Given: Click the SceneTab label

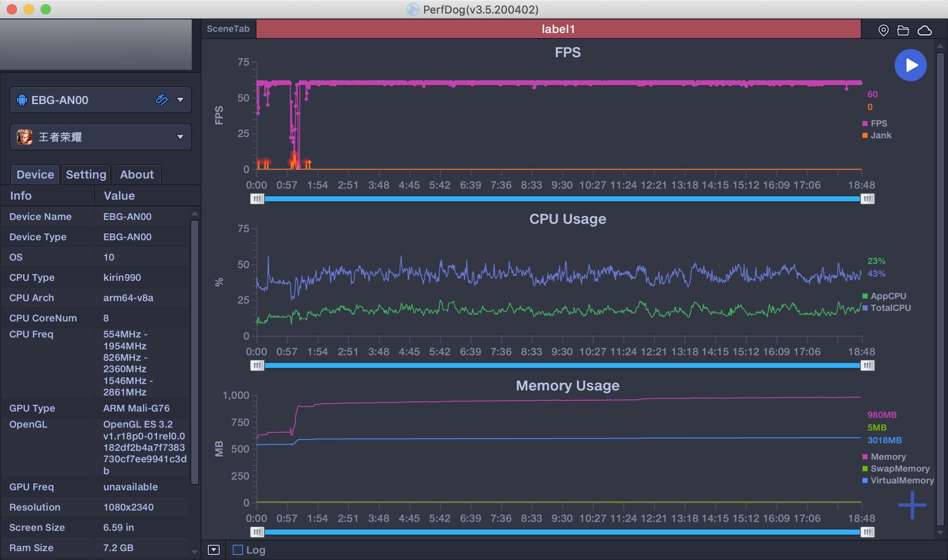Looking at the screenshot, I should [x=228, y=29].
